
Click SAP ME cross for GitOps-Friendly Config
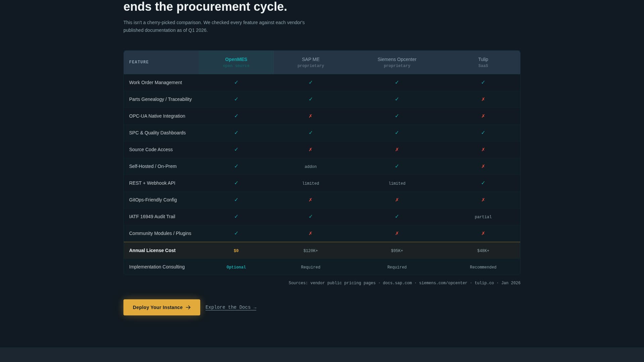point(311,200)
